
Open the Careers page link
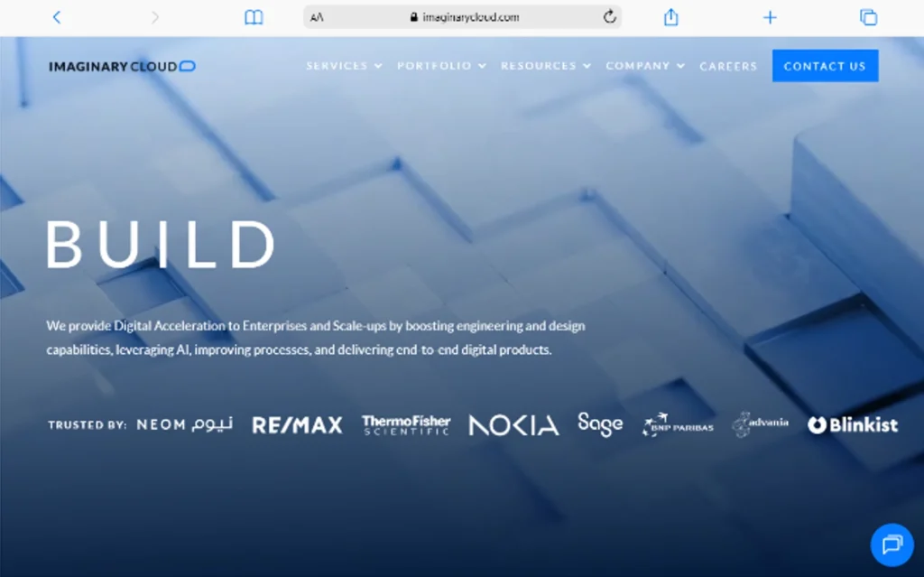pos(728,66)
